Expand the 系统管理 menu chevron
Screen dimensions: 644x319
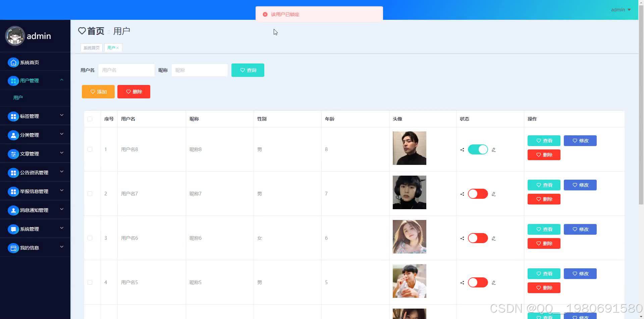pos(62,228)
